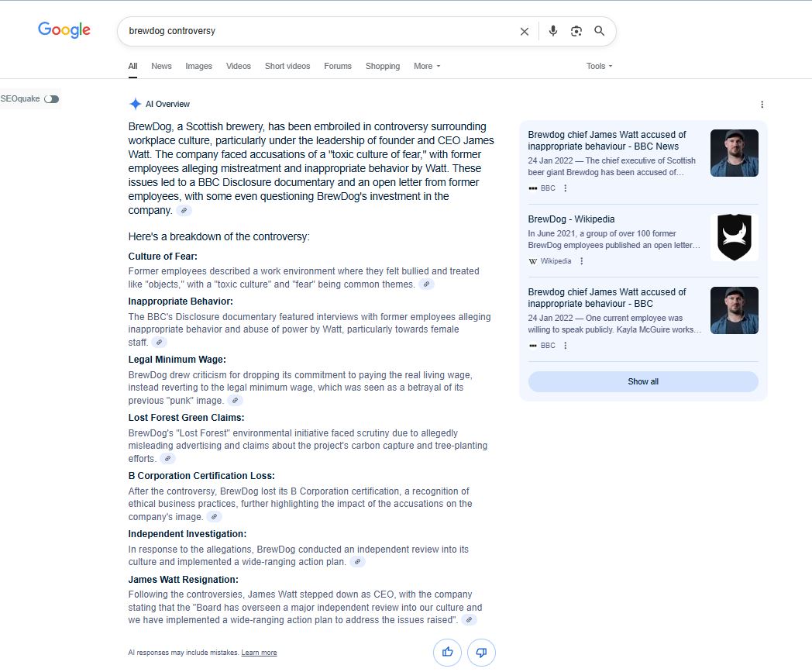This screenshot has width=812, height=672.
Task: Click the 'Independent Investigation:' heading
Action: 188,534
